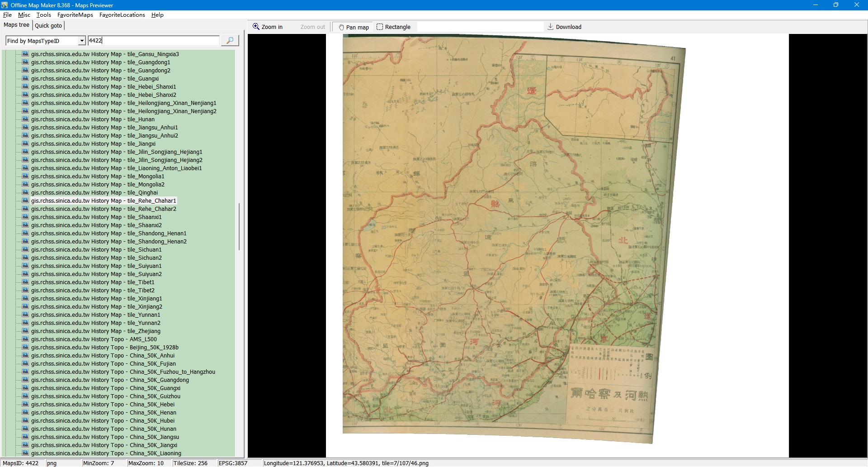This screenshot has height=467, width=868.
Task: Click the search text field containing 4422
Action: click(153, 41)
